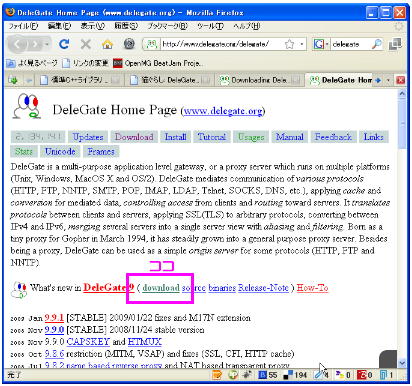Open the tab list dropdown arrow
The image size is (412, 386).
[x=388, y=80]
